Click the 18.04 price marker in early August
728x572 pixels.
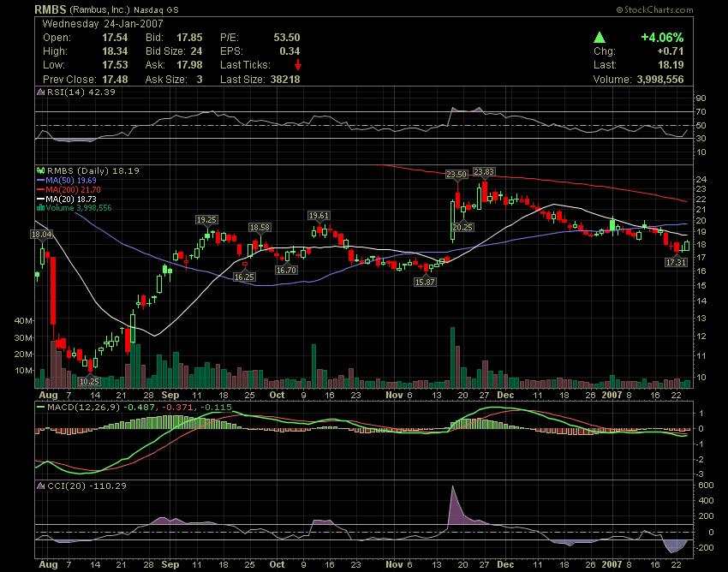click(x=41, y=235)
